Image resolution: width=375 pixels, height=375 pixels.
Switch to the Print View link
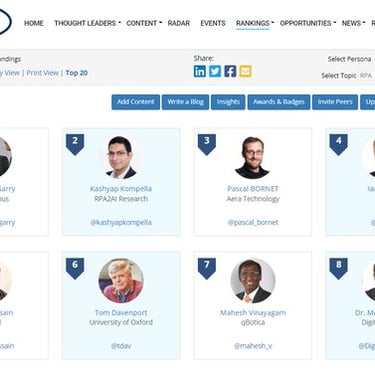click(x=42, y=73)
